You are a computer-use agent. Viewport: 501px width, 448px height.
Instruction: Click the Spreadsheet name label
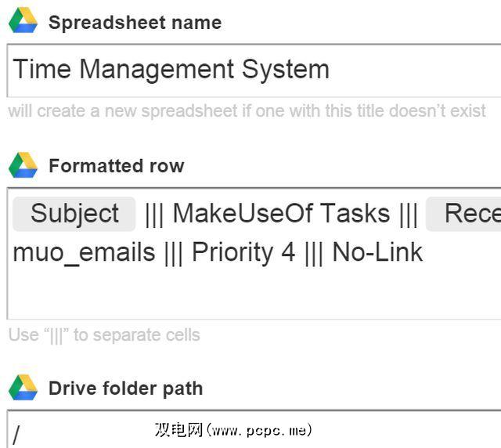click(x=135, y=22)
